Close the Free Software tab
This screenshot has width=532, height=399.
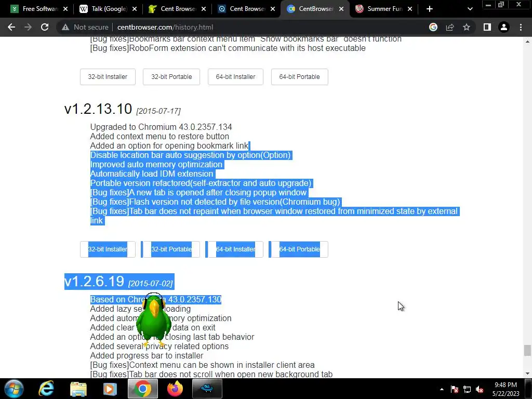coord(65,9)
